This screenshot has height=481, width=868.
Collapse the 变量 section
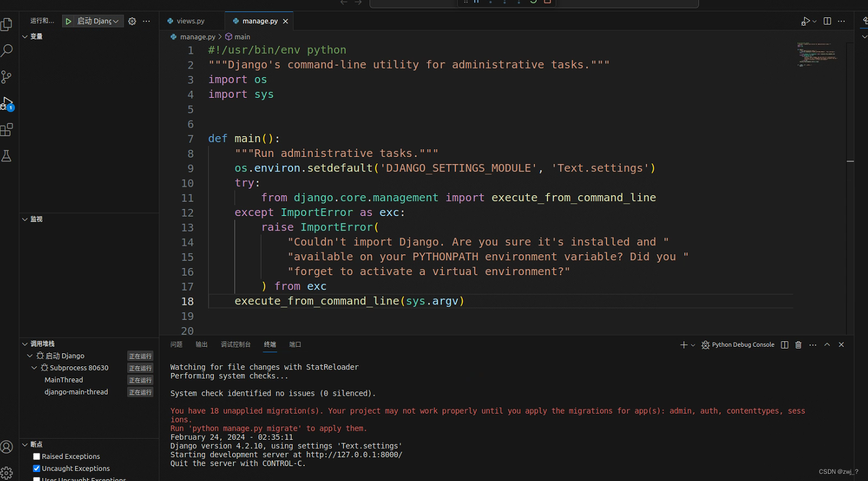[x=25, y=36]
